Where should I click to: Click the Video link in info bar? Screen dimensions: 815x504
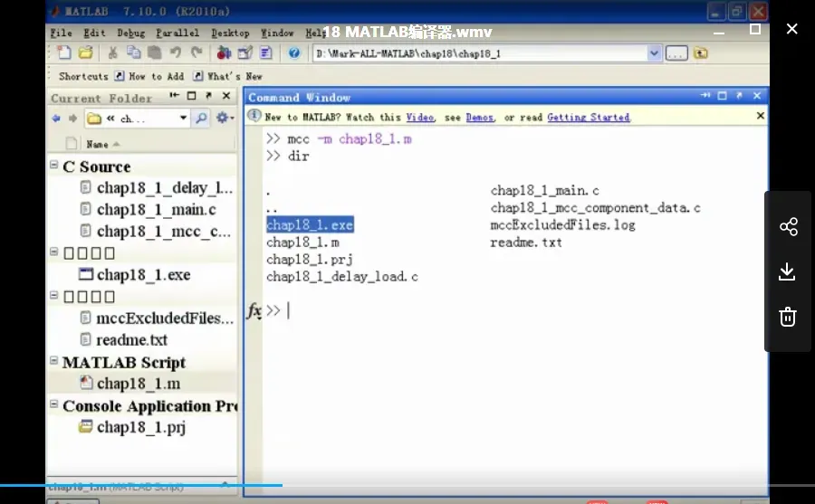pyautogui.click(x=420, y=118)
